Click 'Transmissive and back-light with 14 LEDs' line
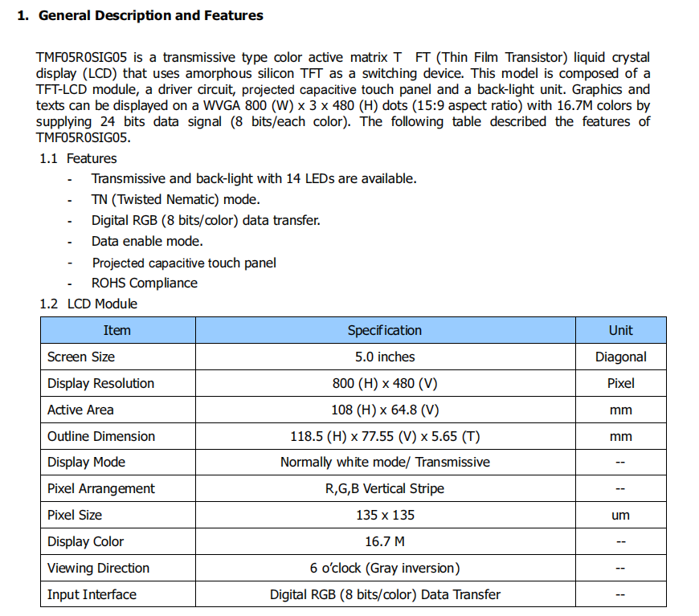The width and height of the screenshot is (699, 616). [254, 179]
